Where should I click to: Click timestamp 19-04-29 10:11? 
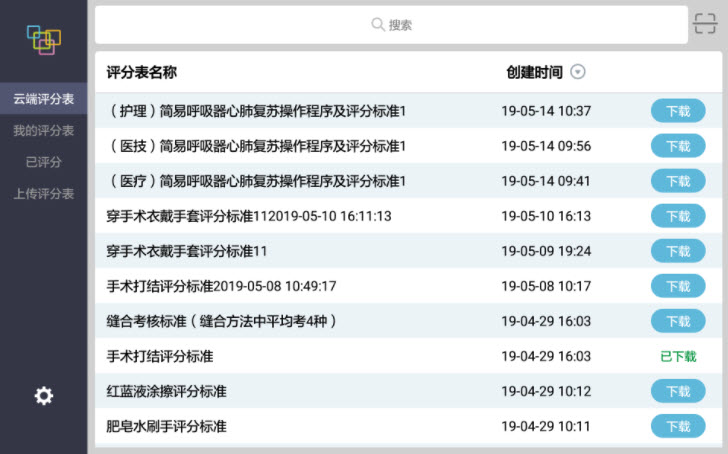pyautogui.click(x=546, y=427)
